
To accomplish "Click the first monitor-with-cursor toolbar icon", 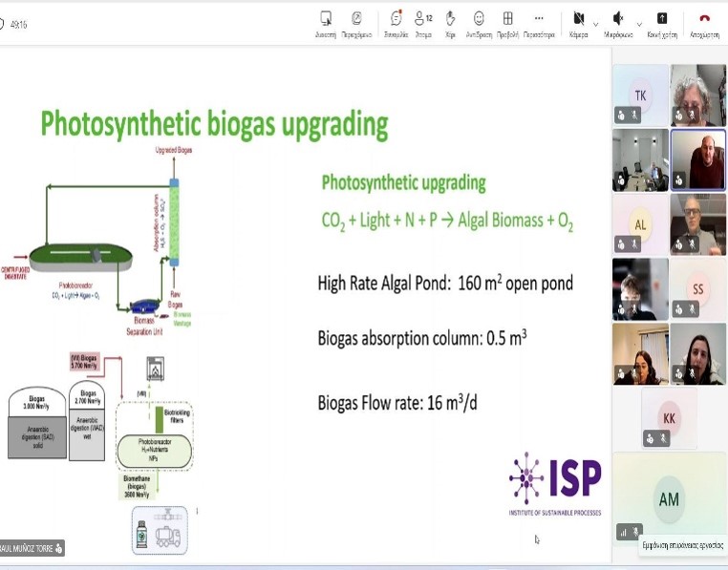I will (326, 24).
